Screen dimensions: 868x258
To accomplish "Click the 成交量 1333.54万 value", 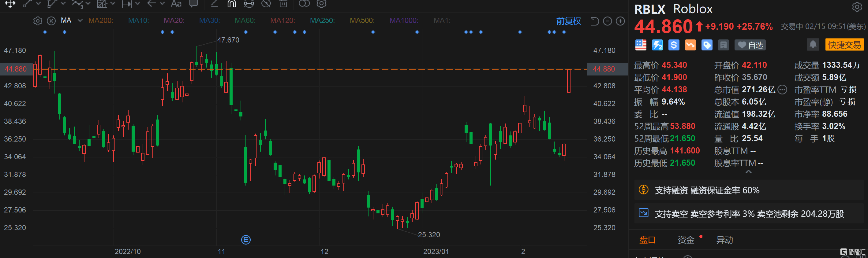I will coord(841,65).
